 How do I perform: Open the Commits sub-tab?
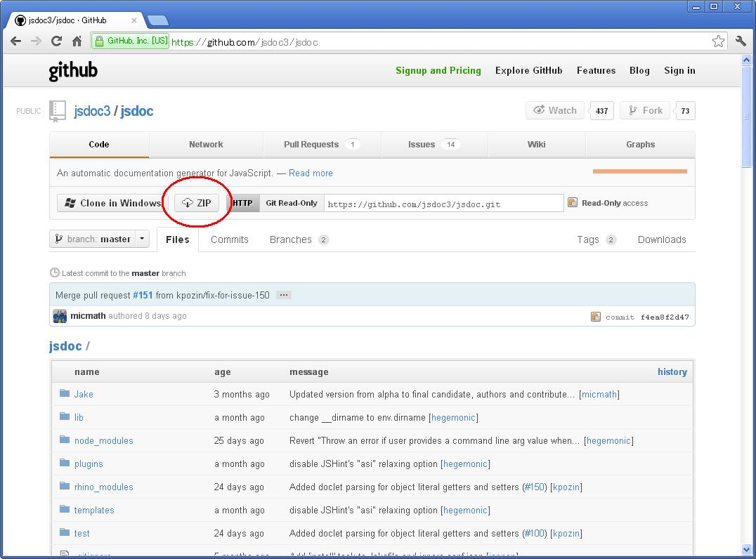point(230,239)
